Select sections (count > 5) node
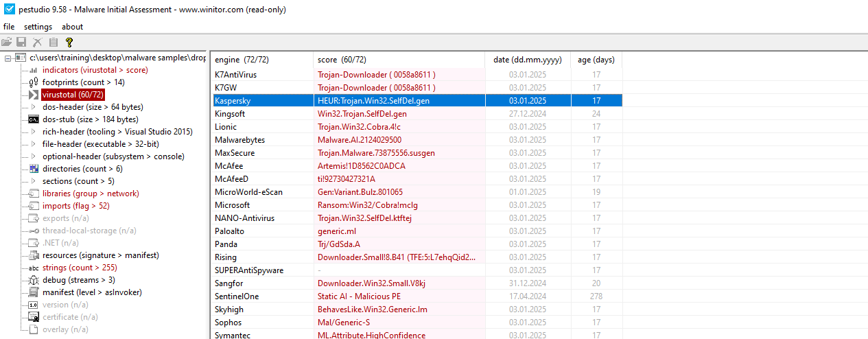 click(x=78, y=181)
